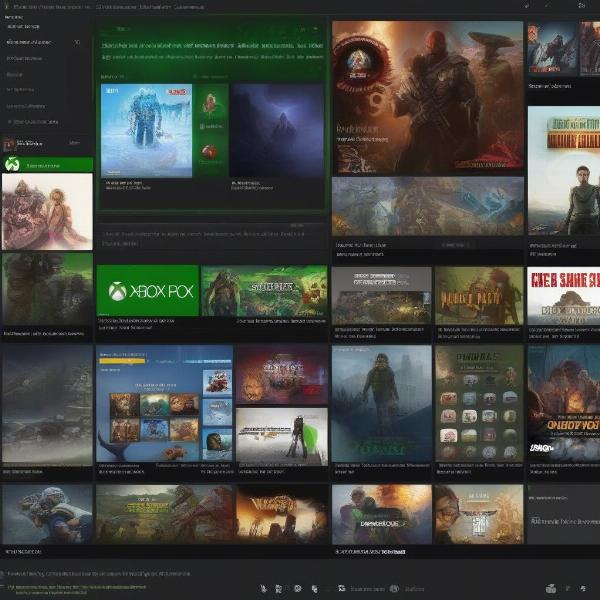Open the tile with bold red headline letters
This screenshot has width=600, height=600.
click(564, 296)
